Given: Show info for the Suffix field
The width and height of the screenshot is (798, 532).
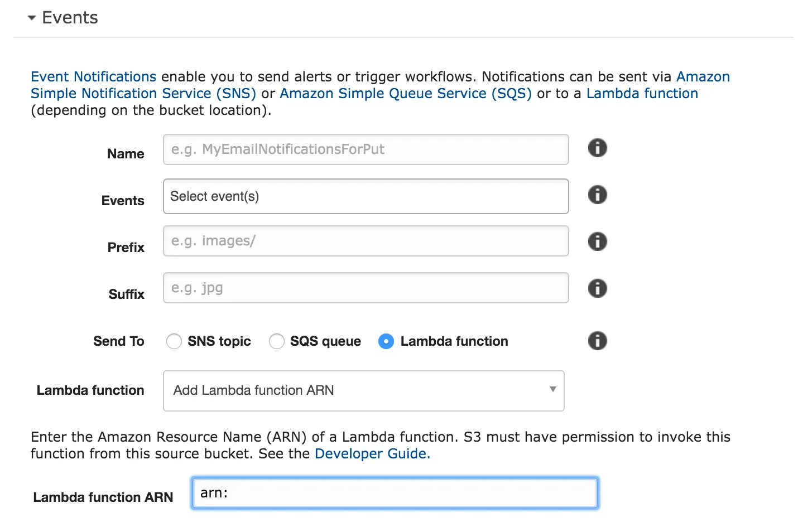Looking at the screenshot, I should pyautogui.click(x=597, y=289).
